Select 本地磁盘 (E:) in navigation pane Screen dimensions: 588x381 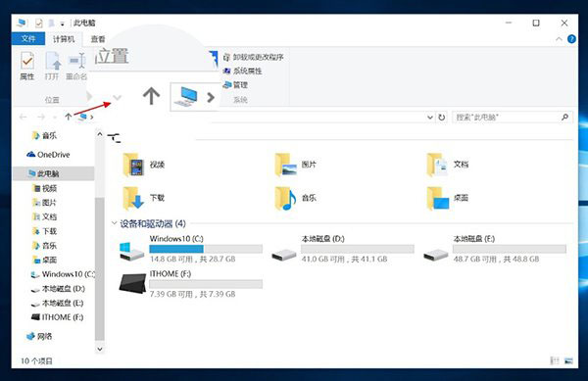(58, 303)
